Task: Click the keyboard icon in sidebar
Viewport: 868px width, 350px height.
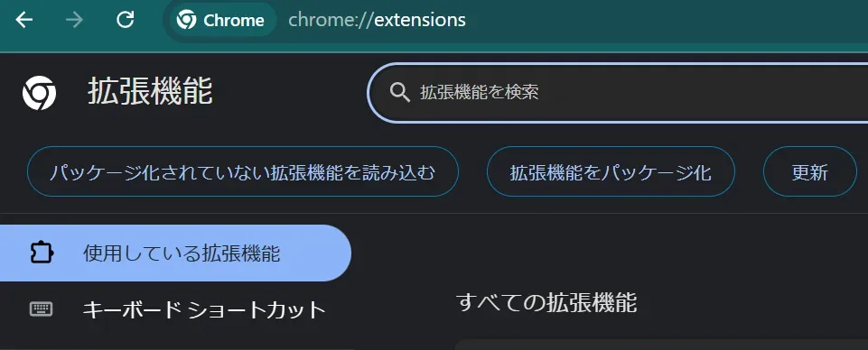Action: [x=41, y=309]
